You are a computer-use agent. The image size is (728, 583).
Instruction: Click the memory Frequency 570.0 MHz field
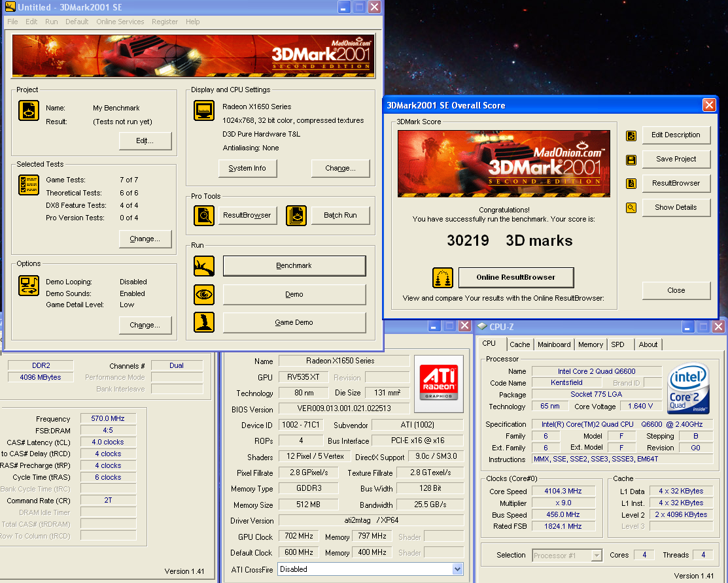(108, 418)
